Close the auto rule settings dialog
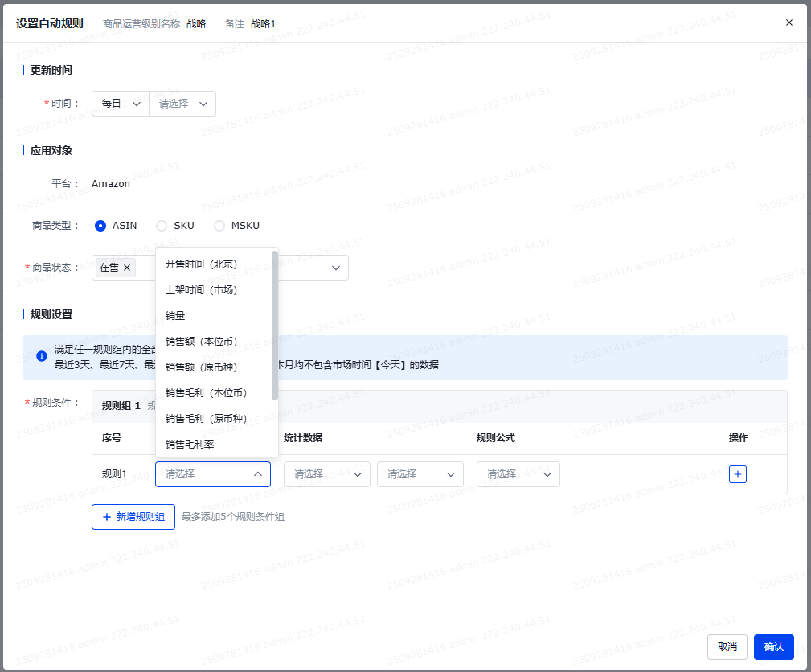Viewport: 811px width, 672px height. point(788,23)
